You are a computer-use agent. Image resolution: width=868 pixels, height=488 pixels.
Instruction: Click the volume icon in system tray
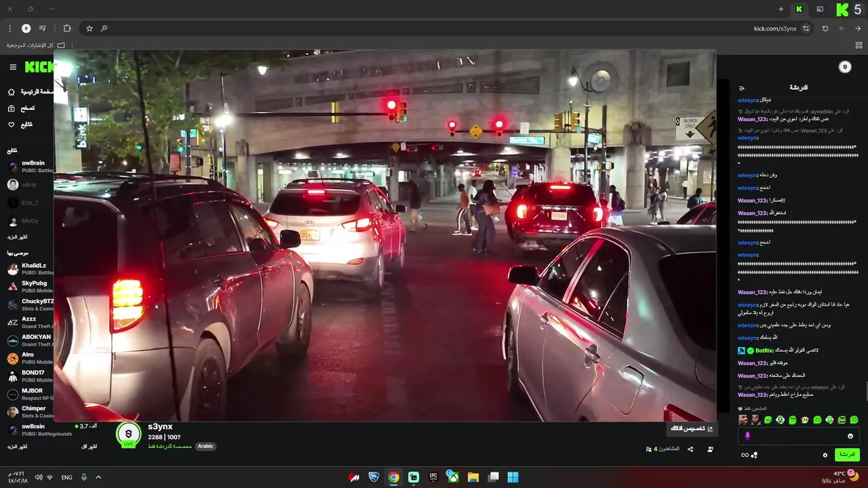click(39, 477)
